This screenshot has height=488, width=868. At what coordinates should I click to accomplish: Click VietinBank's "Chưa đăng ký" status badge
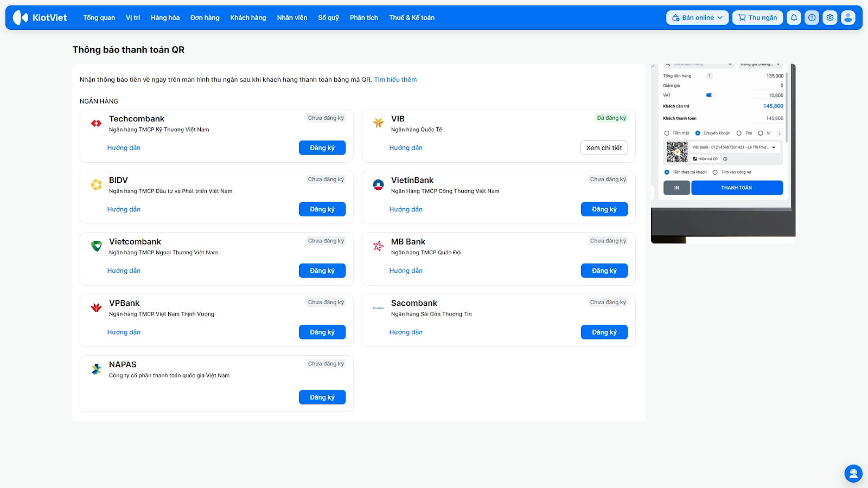pyautogui.click(x=608, y=179)
